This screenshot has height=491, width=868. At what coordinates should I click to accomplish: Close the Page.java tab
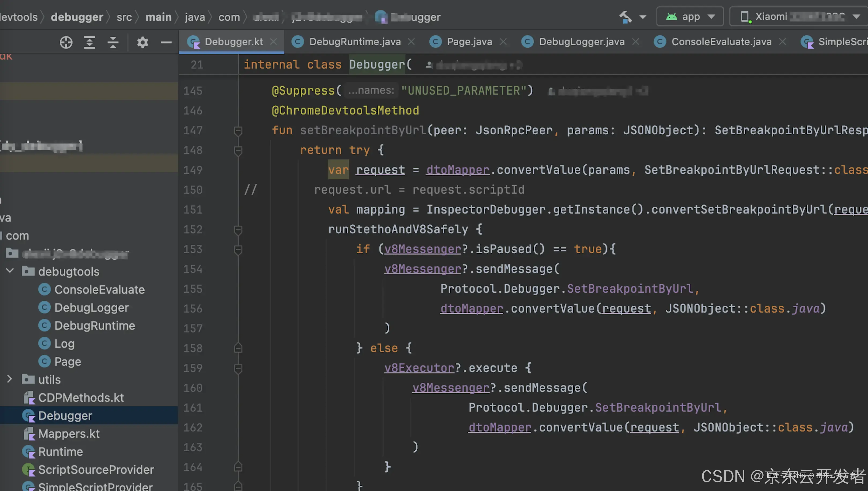(x=503, y=41)
